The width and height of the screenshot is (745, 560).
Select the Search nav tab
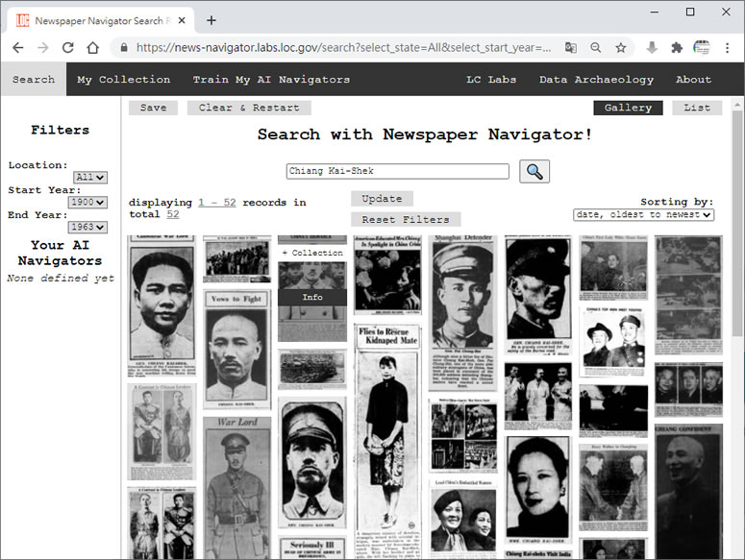[x=34, y=80]
